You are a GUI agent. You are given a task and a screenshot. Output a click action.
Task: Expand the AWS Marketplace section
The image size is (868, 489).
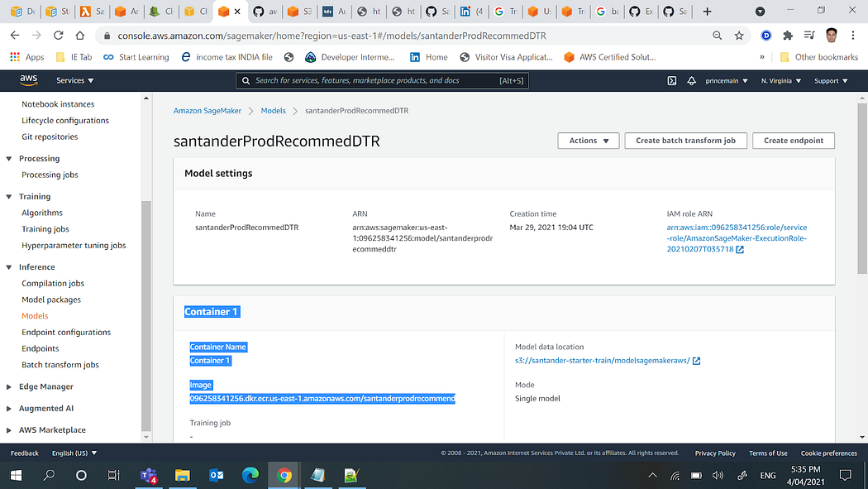point(9,430)
